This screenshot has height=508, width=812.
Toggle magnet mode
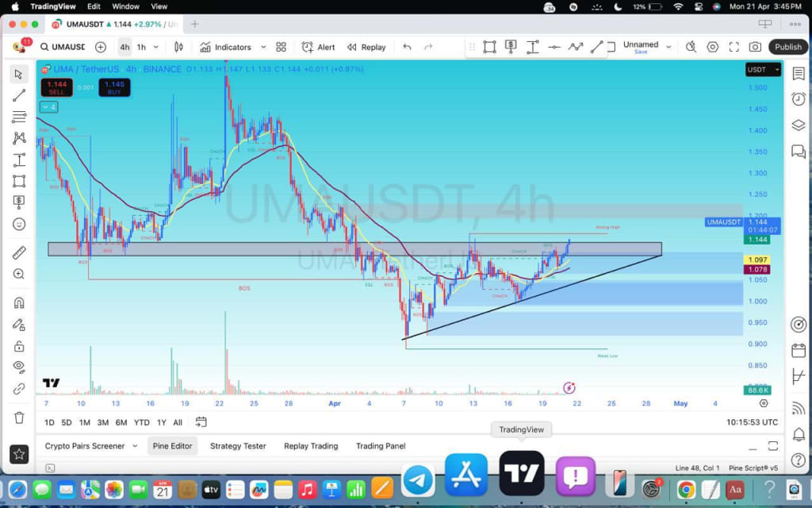19,302
